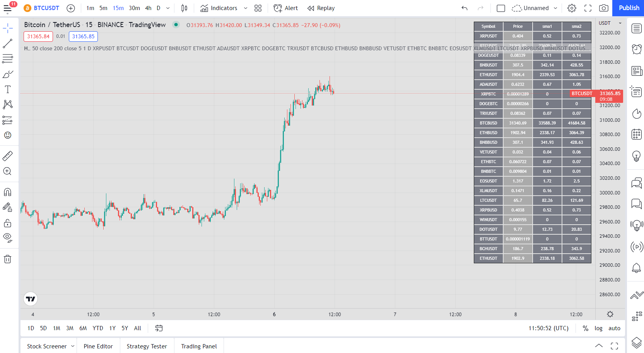Choose the D daily timeframe
644x353 pixels.
tap(158, 8)
